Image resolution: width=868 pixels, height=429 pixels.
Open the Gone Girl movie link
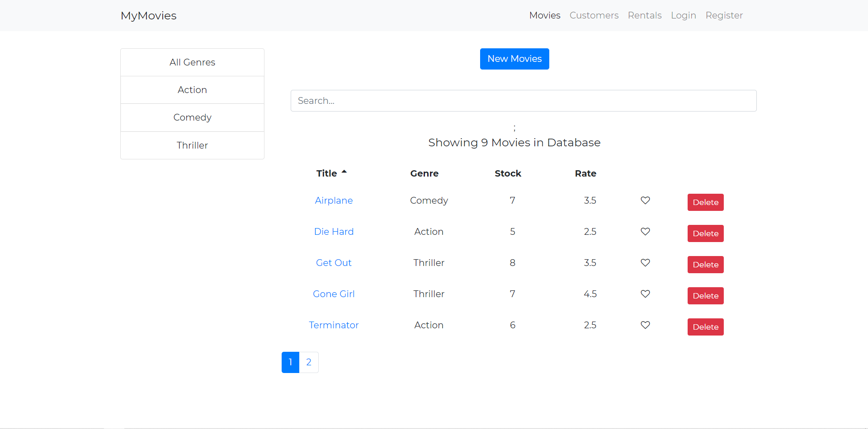pyautogui.click(x=334, y=294)
